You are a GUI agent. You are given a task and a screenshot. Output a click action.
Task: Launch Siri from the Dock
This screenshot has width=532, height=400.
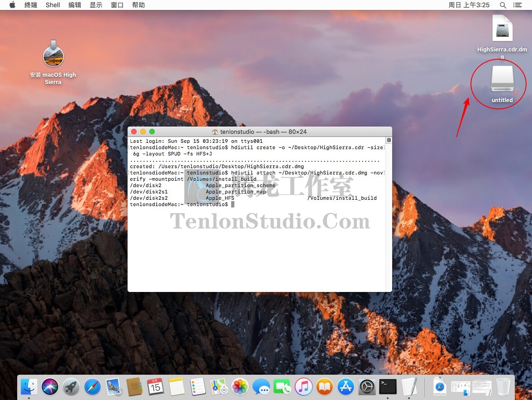(x=50, y=387)
